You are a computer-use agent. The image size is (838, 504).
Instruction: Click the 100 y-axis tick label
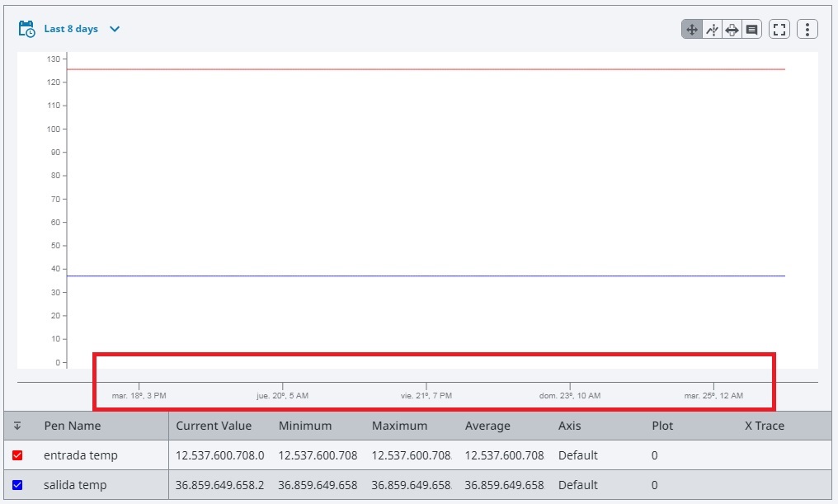[54, 129]
